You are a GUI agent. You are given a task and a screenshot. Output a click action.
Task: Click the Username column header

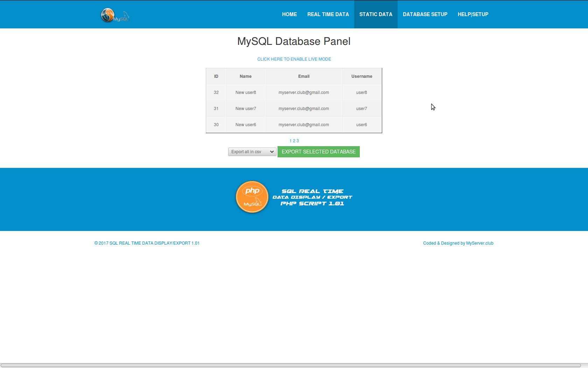[362, 76]
